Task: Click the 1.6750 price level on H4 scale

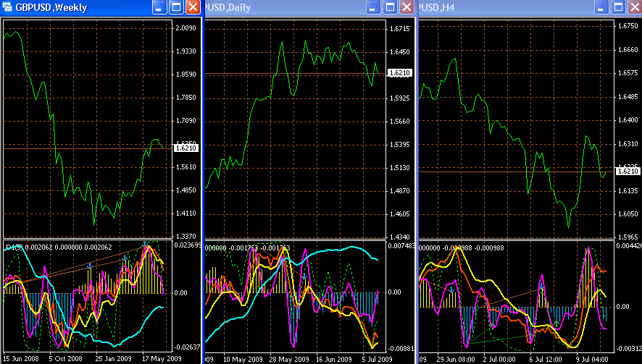Action: click(x=628, y=26)
